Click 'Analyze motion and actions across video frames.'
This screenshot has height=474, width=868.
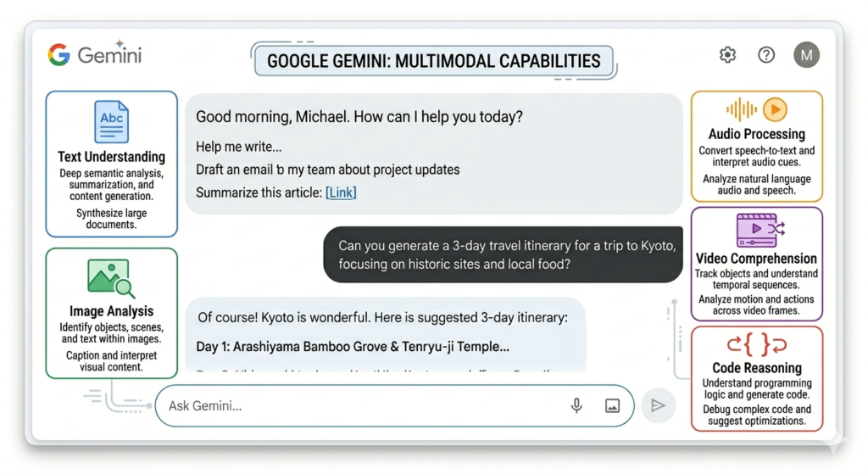(x=756, y=304)
